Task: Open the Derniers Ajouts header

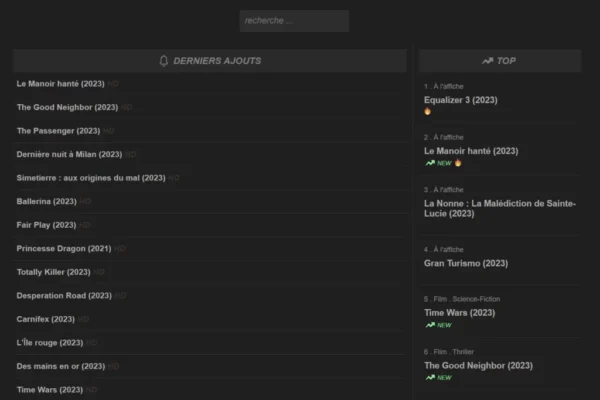Action: (210, 61)
